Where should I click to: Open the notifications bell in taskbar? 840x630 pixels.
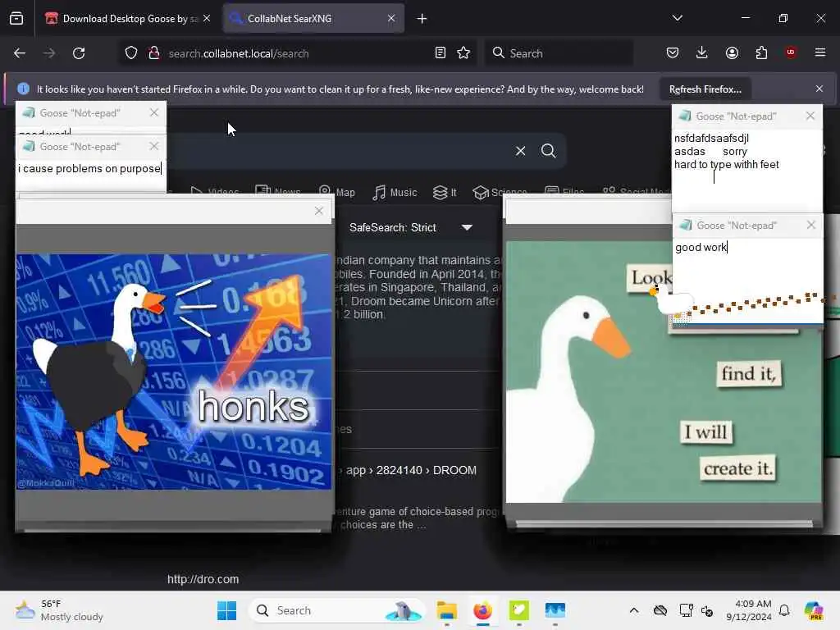(x=784, y=610)
